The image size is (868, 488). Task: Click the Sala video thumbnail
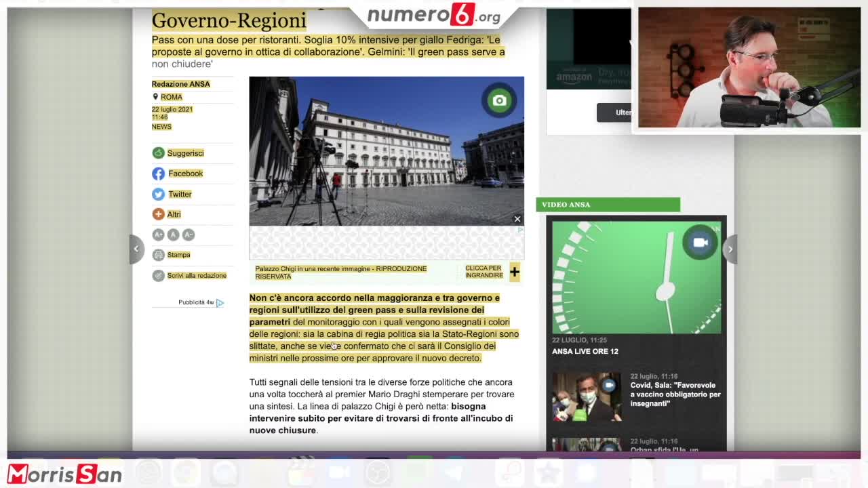(x=586, y=396)
